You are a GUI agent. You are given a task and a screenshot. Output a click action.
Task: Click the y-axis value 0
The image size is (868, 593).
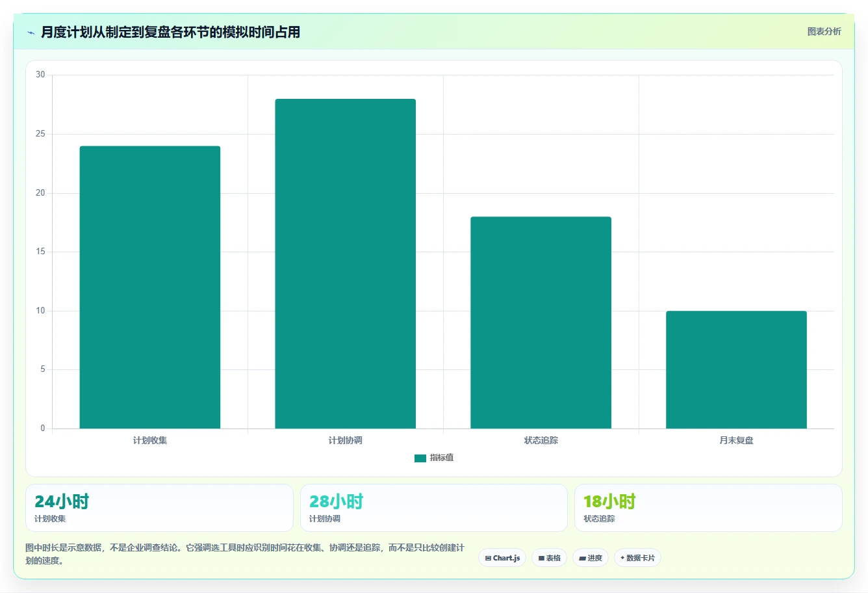pos(43,428)
